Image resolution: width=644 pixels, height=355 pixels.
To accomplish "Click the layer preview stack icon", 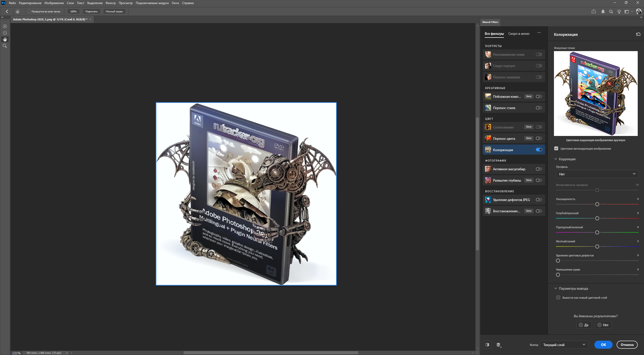I will point(498,345).
